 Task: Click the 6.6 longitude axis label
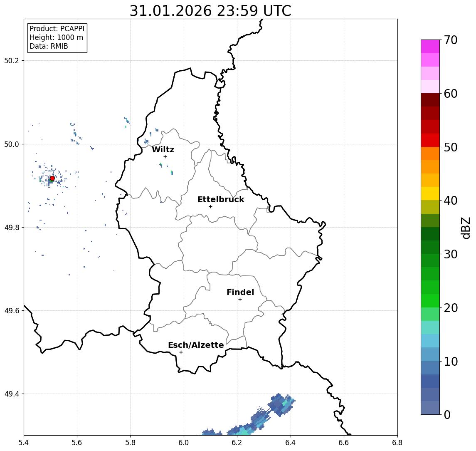pos(344,443)
